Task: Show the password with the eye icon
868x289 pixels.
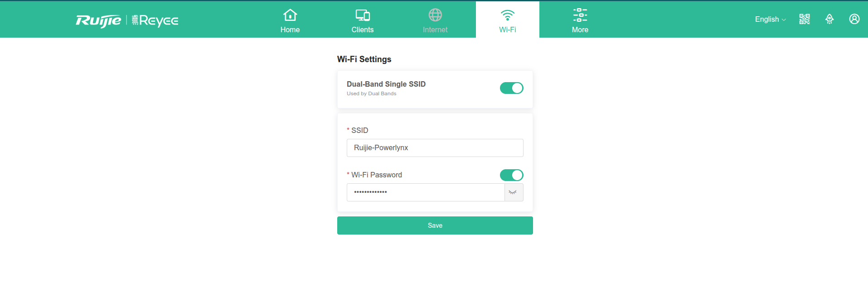Action: pyautogui.click(x=514, y=192)
